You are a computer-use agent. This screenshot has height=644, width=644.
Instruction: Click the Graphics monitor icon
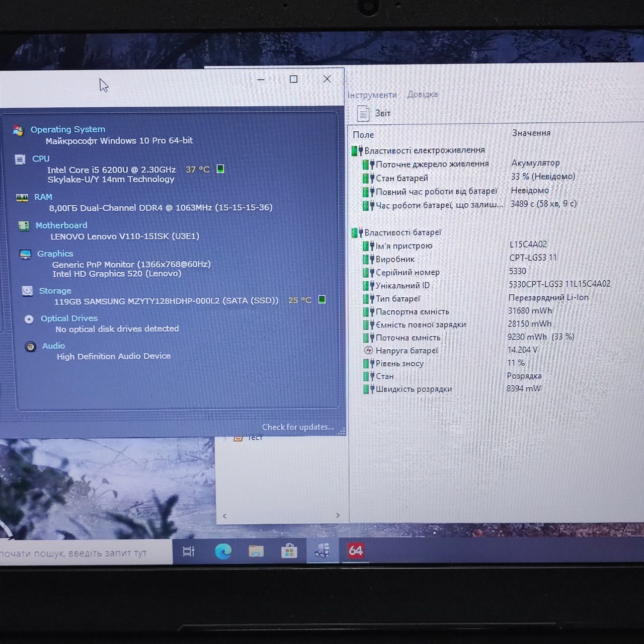25,254
